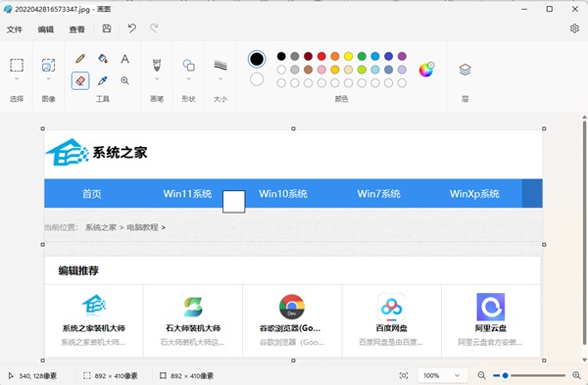Image resolution: width=588 pixels, height=385 pixels.
Task: Click the zoom out magnifier icon
Action: pyautogui.click(x=481, y=375)
